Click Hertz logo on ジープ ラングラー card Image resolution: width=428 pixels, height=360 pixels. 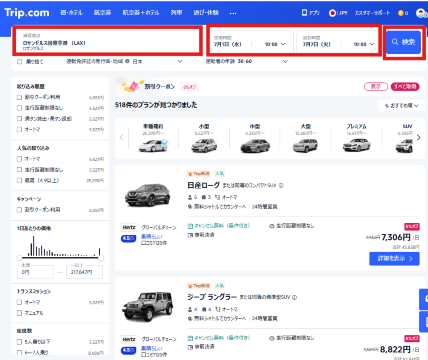tap(129, 339)
